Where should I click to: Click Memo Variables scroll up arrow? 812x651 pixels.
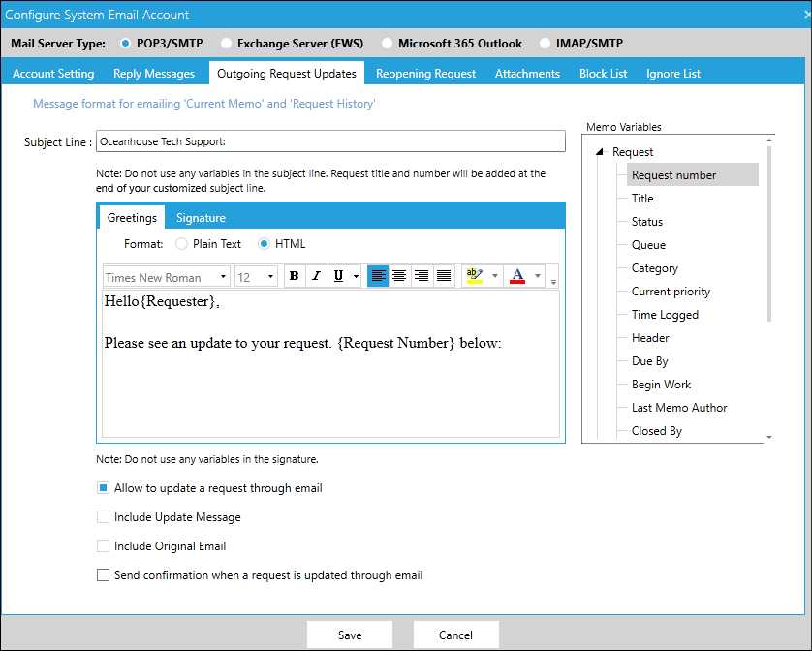click(769, 140)
